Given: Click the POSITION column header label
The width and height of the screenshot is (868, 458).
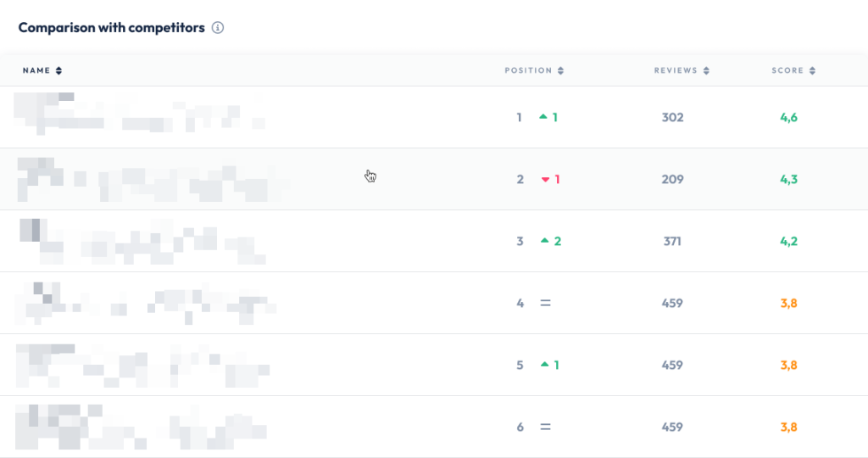Looking at the screenshot, I should pos(528,70).
